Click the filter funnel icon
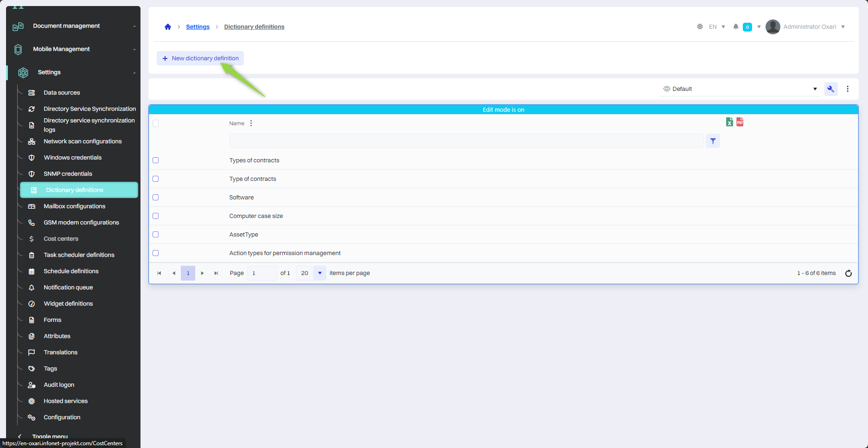 point(713,141)
